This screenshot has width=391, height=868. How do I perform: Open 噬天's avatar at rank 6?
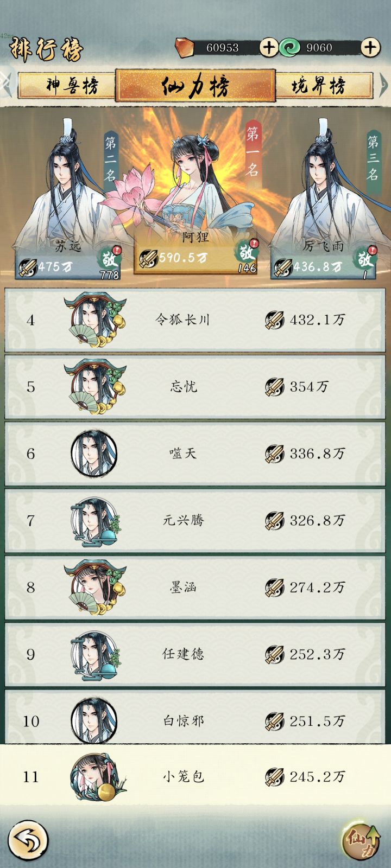94,454
